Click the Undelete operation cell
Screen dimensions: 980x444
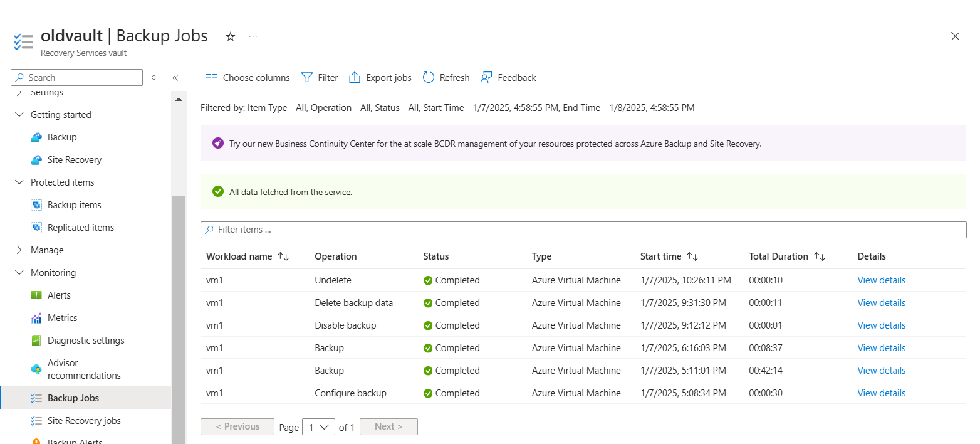click(333, 280)
